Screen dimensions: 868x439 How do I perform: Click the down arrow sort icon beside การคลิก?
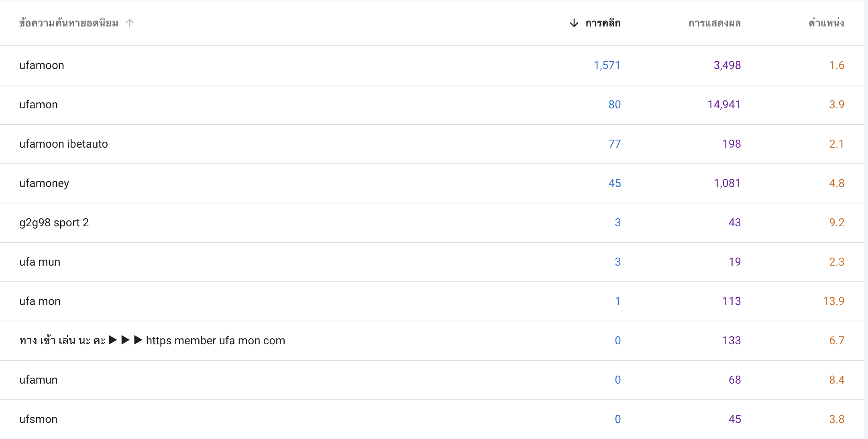pos(574,23)
